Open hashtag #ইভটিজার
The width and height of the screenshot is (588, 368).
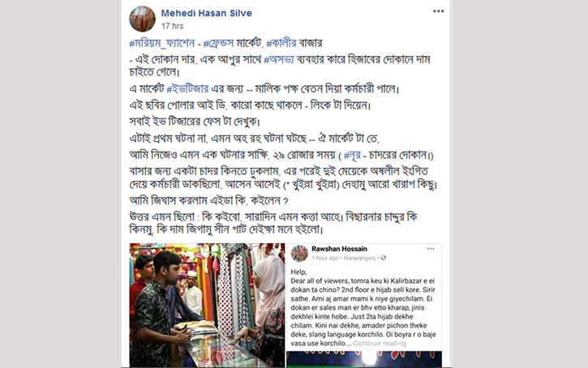(x=187, y=89)
